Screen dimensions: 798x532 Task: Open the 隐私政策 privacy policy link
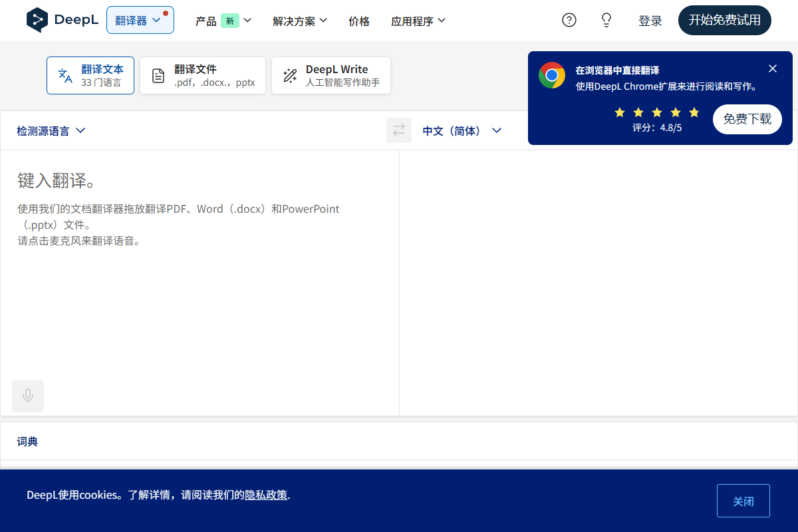pyautogui.click(x=266, y=495)
